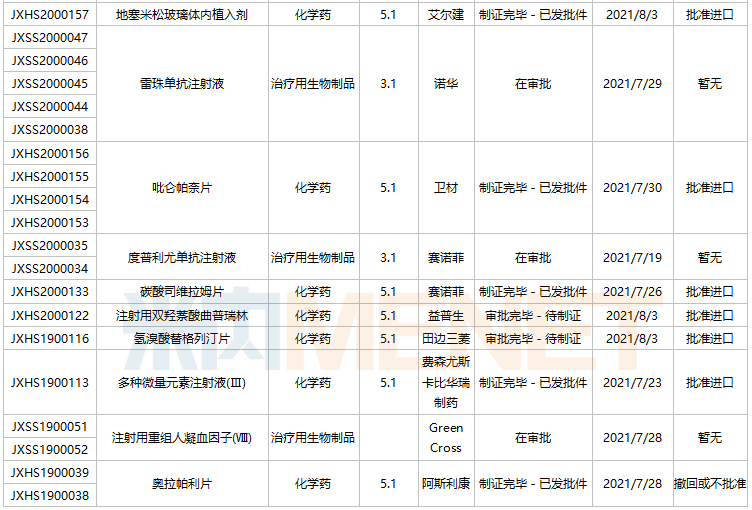Select cell JXHS2000122
This screenshot has width=752, height=510.
click(x=50, y=316)
